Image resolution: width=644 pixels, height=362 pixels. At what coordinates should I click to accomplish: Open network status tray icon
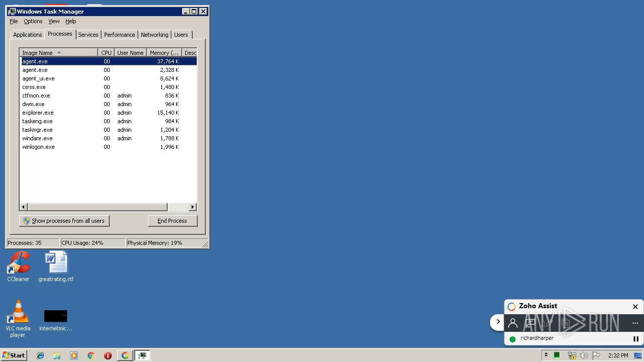[572, 355]
